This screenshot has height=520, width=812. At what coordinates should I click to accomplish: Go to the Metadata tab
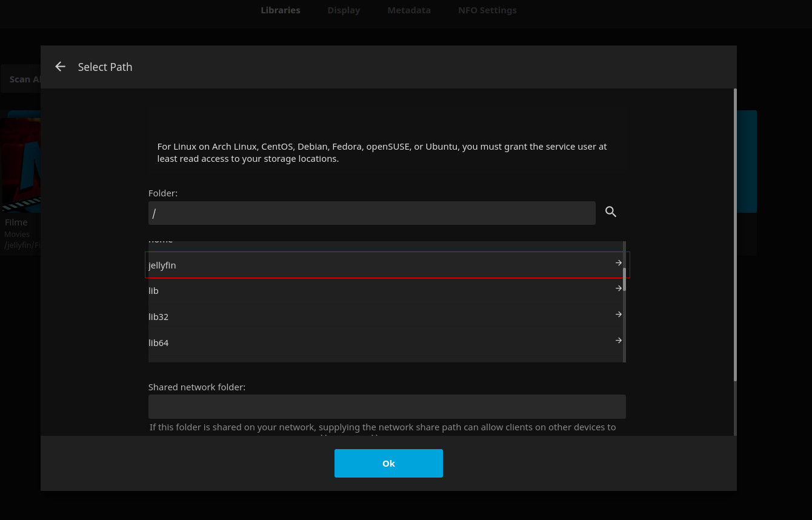pos(409,10)
